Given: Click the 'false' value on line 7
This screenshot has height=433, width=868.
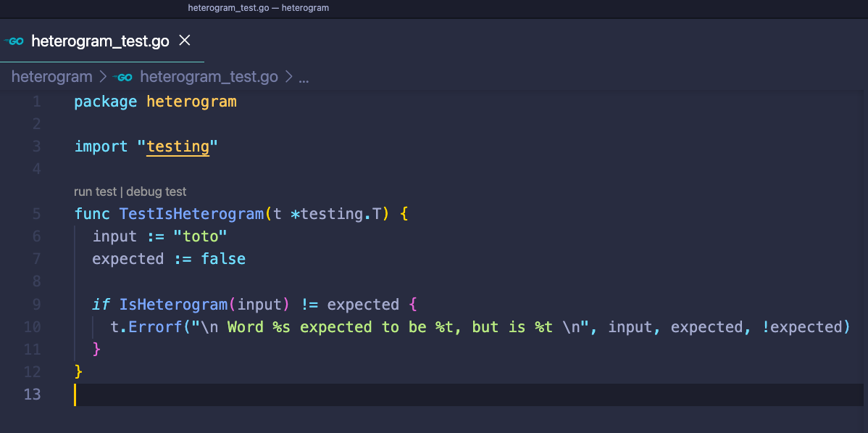Looking at the screenshot, I should tap(223, 259).
